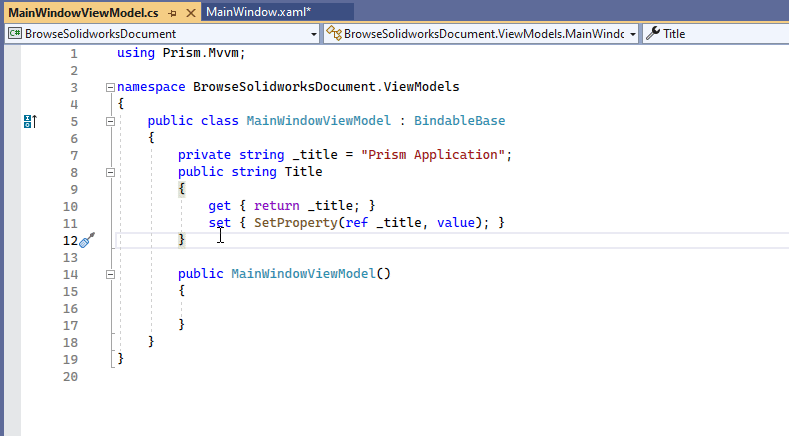Collapse the Title property on line 8

pyautogui.click(x=110, y=172)
